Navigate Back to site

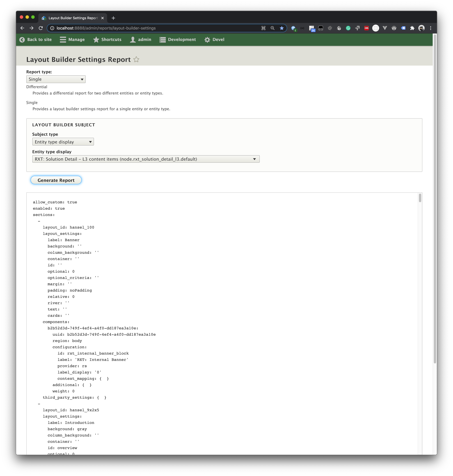[36, 39]
